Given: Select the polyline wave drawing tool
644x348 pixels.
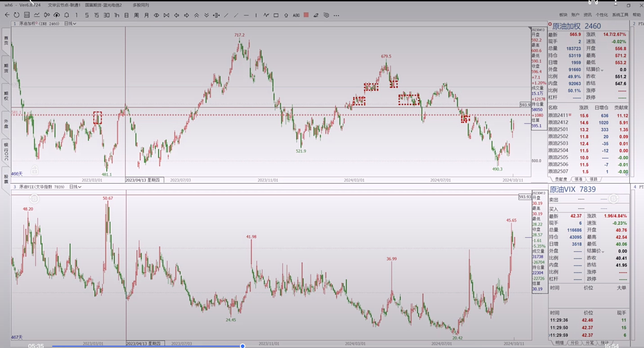Looking at the screenshot, I should click(266, 15).
